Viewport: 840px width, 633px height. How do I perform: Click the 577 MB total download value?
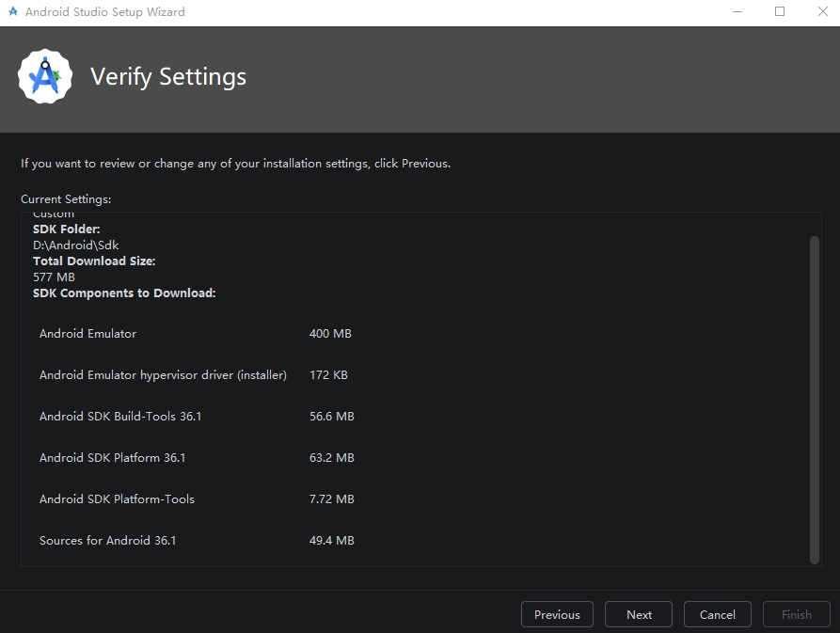[x=54, y=277]
